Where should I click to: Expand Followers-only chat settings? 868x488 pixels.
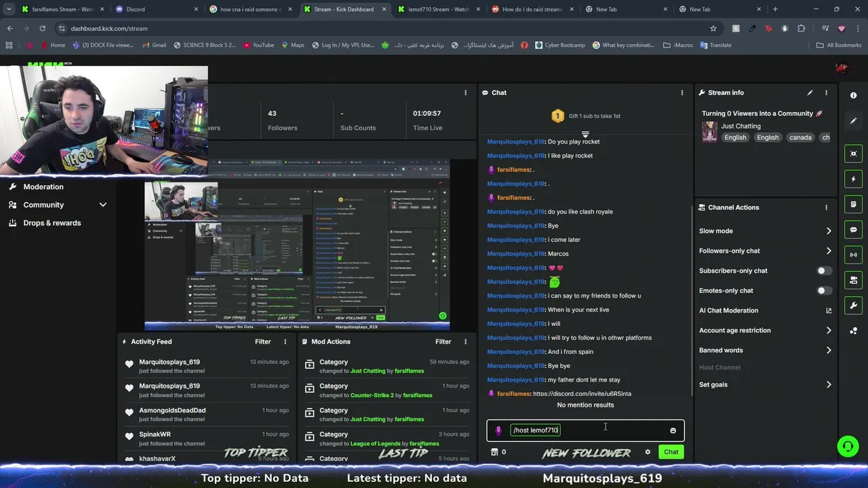[x=829, y=251]
